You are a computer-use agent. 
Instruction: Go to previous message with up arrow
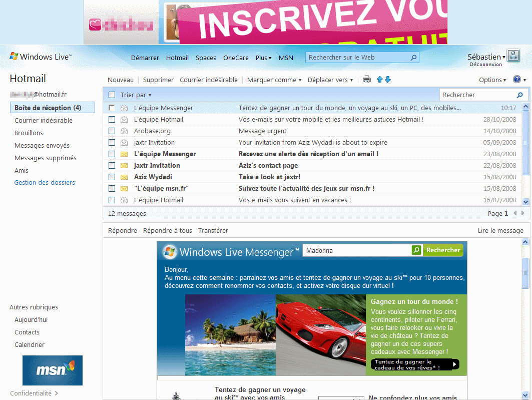click(x=380, y=80)
